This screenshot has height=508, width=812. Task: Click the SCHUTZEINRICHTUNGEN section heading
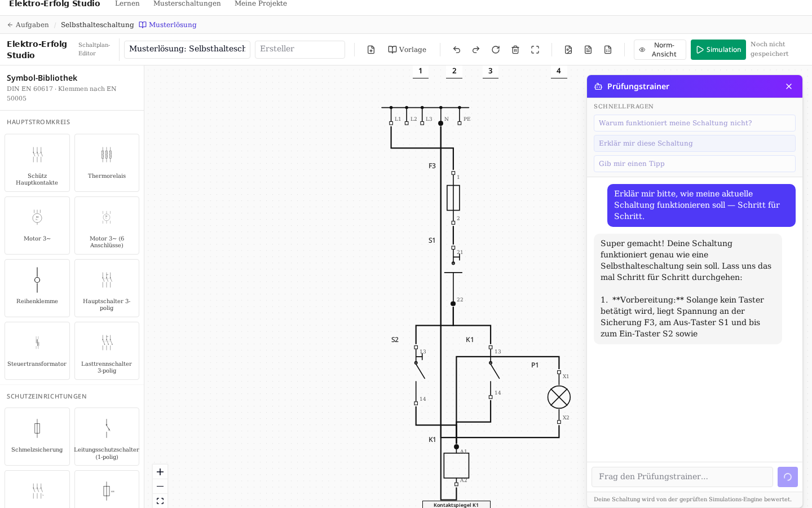click(x=47, y=396)
